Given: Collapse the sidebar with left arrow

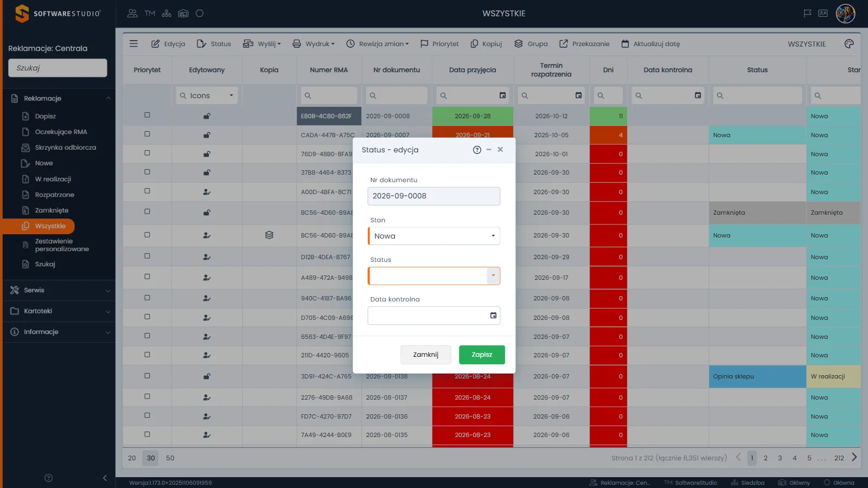Looking at the screenshot, I should pos(105,478).
